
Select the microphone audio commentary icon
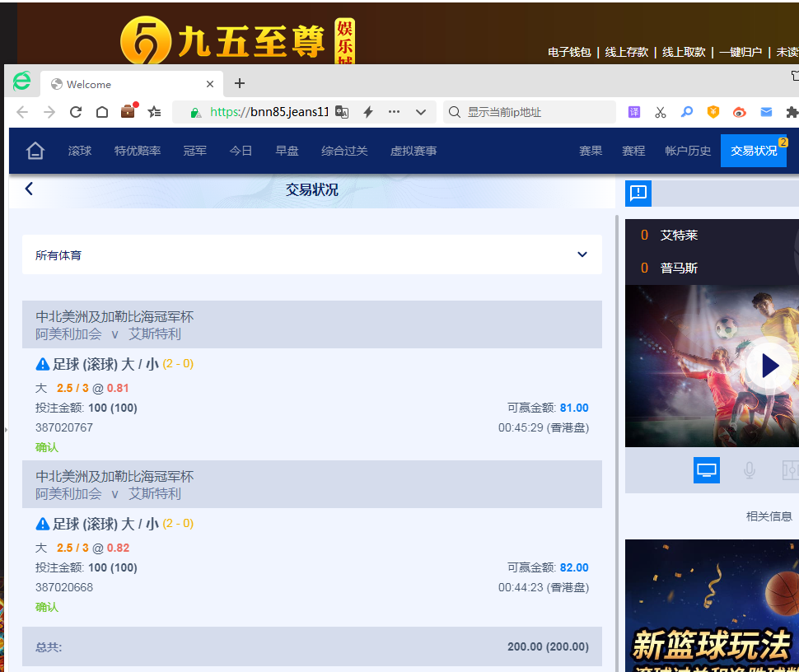(749, 470)
